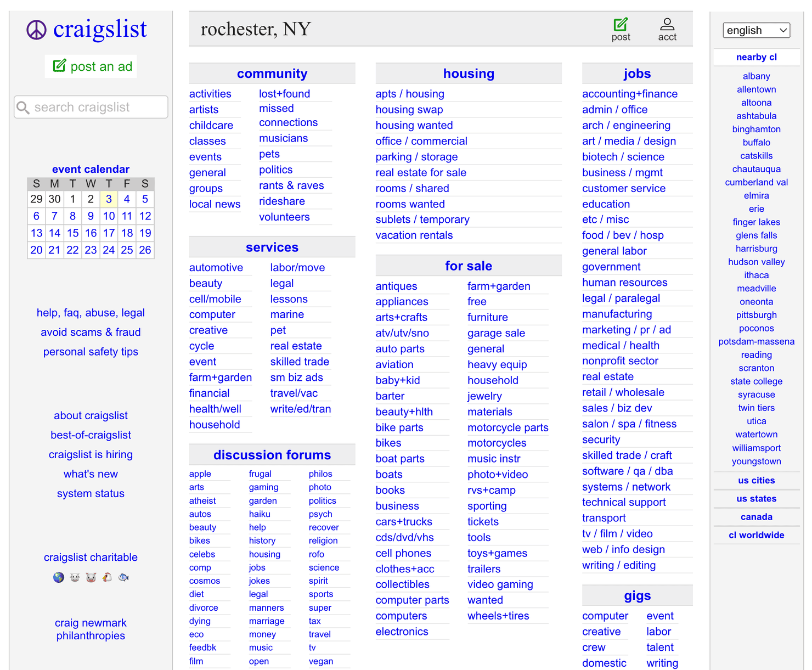812x670 pixels.
Task: Open event calendar link
Action: (x=91, y=169)
